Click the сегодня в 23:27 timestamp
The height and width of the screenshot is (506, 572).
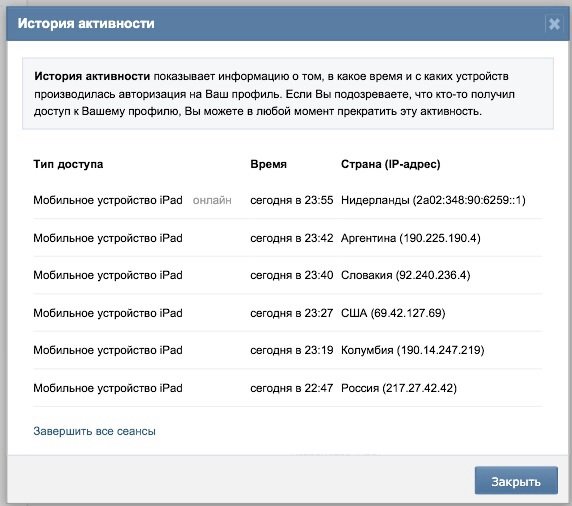[x=291, y=313]
